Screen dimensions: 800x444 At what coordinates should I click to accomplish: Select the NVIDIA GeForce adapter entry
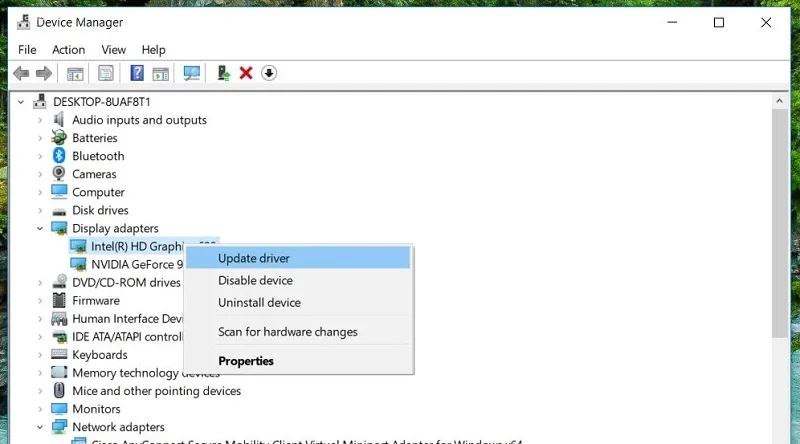(x=137, y=264)
